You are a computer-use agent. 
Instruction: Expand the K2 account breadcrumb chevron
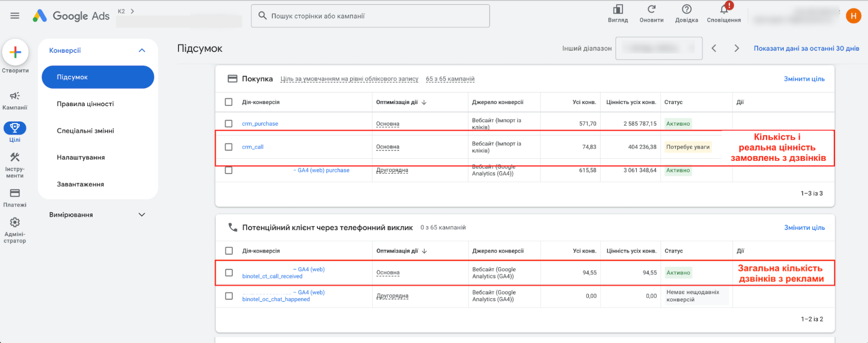point(132,11)
